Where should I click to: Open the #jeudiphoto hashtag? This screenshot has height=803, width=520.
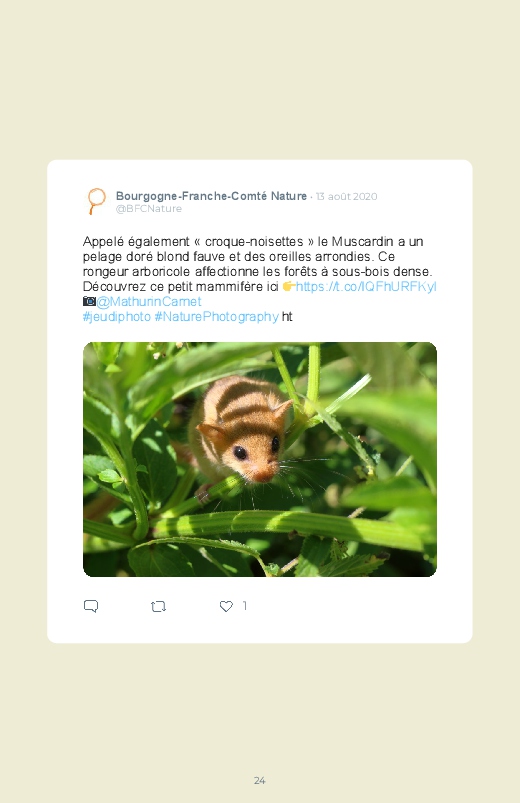[x=117, y=316]
